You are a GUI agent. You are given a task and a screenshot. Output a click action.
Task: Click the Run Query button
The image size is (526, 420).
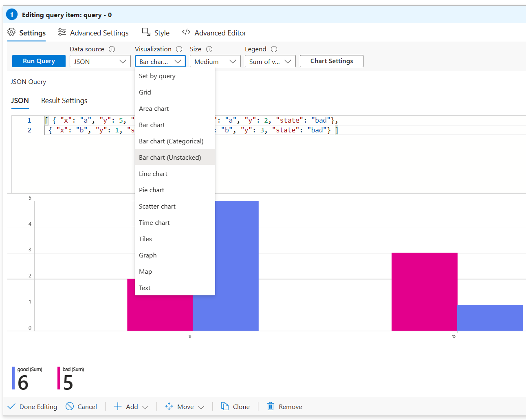tap(38, 61)
